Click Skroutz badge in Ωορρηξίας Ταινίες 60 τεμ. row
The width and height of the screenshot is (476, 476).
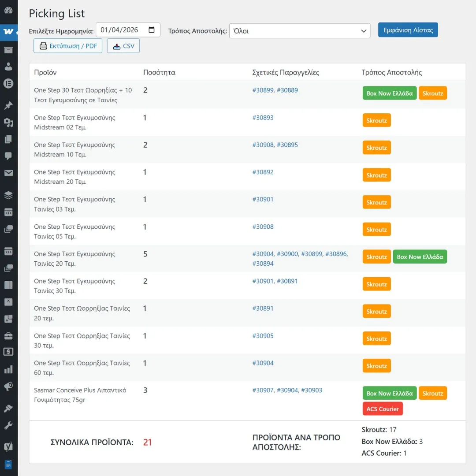coord(376,366)
